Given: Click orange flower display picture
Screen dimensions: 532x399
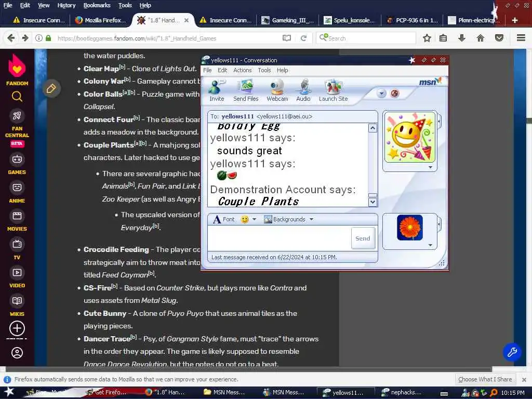Looking at the screenshot, I should [409, 228].
